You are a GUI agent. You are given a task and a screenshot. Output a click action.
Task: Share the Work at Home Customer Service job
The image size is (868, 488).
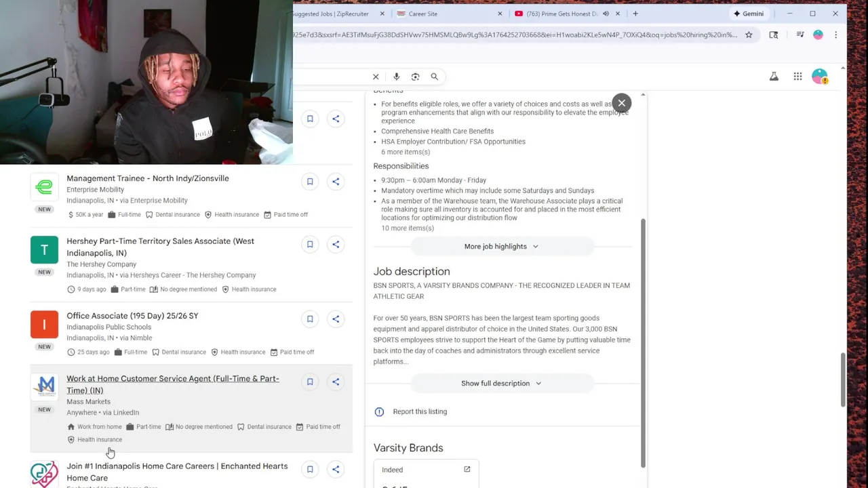click(x=336, y=382)
